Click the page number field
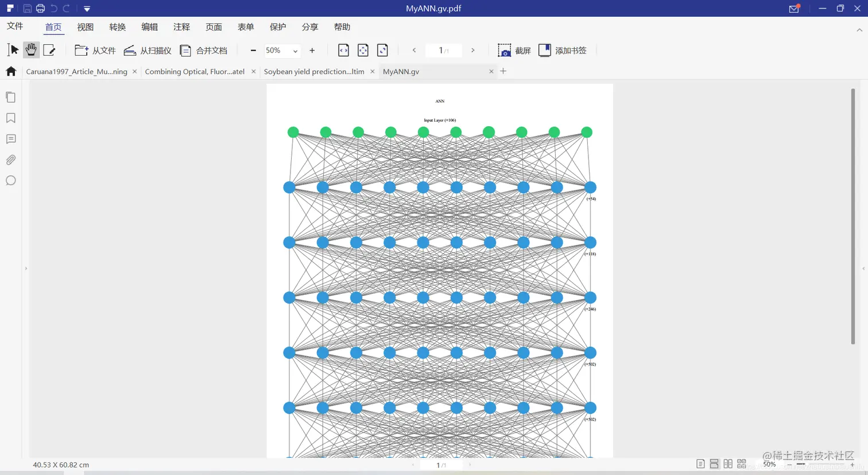This screenshot has height=475, width=868. [444, 50]
